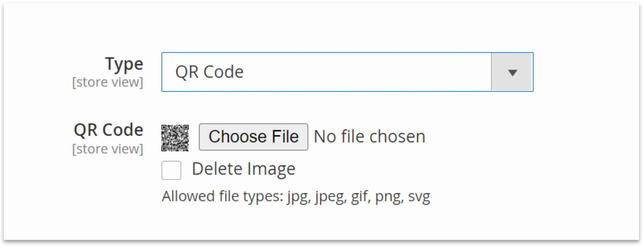
Task: Click the Type field label
Action: pyautogui.click(x=124, y=64)
